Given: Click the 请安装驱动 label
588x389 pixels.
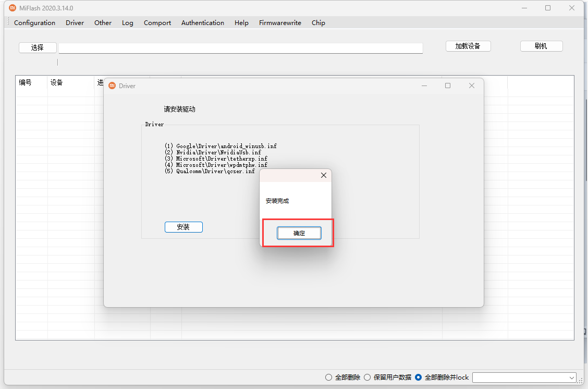Looking at the screenshot, I should [x=180, y=109].
